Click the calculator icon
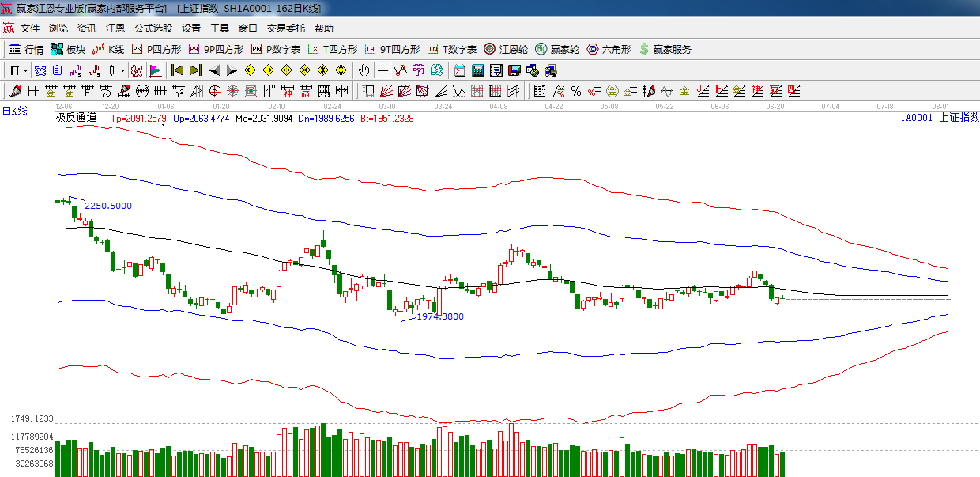This screenshot has width=980, height=477. click(x=477, y=70)
